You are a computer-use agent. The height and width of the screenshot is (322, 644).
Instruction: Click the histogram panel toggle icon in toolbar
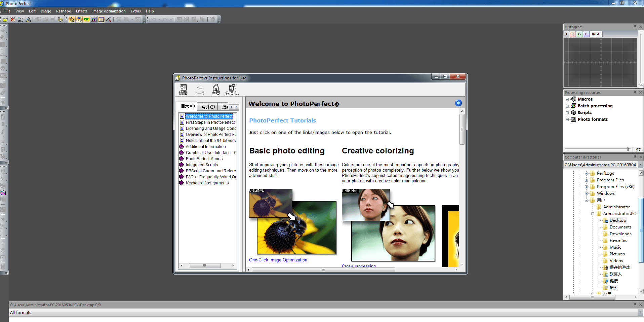click(x=86, y=20)
